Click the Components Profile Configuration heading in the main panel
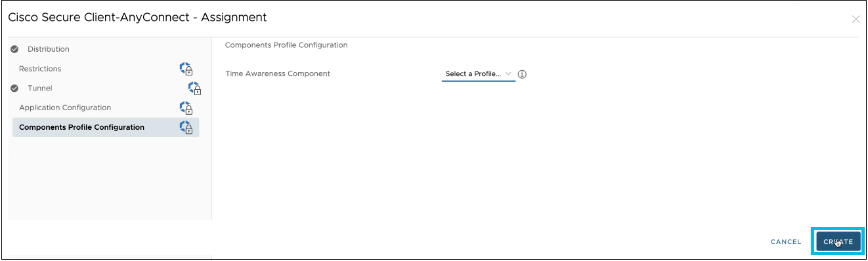Image resolution: width=868 pixels, height=261 pixels. (286, 45)
